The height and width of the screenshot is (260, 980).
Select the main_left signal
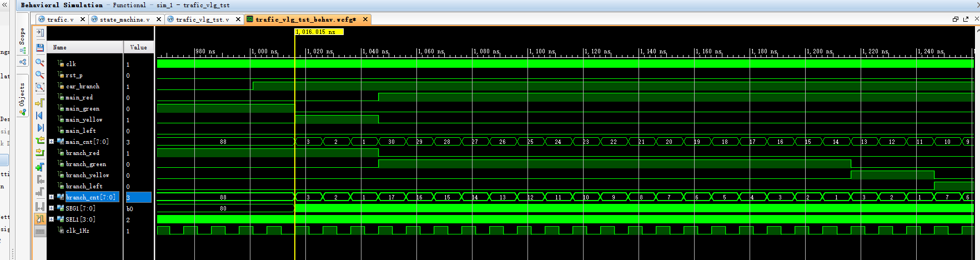tap(81, 131)
